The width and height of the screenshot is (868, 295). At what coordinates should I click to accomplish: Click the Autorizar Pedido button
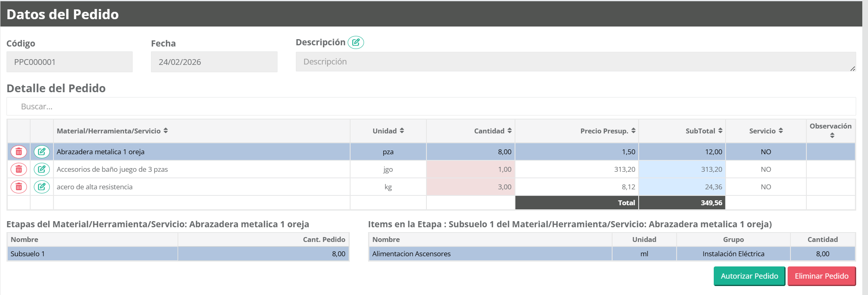click(x=749, y=276)
